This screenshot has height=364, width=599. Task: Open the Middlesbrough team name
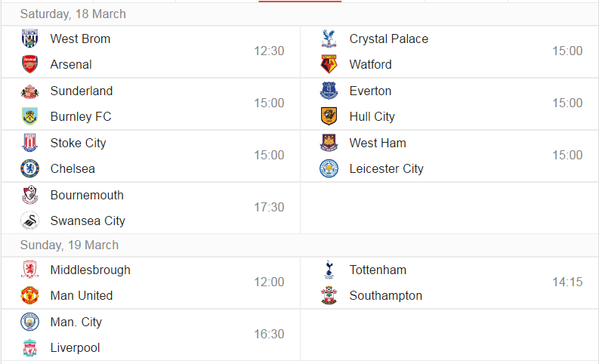click(x=90, y=270)
